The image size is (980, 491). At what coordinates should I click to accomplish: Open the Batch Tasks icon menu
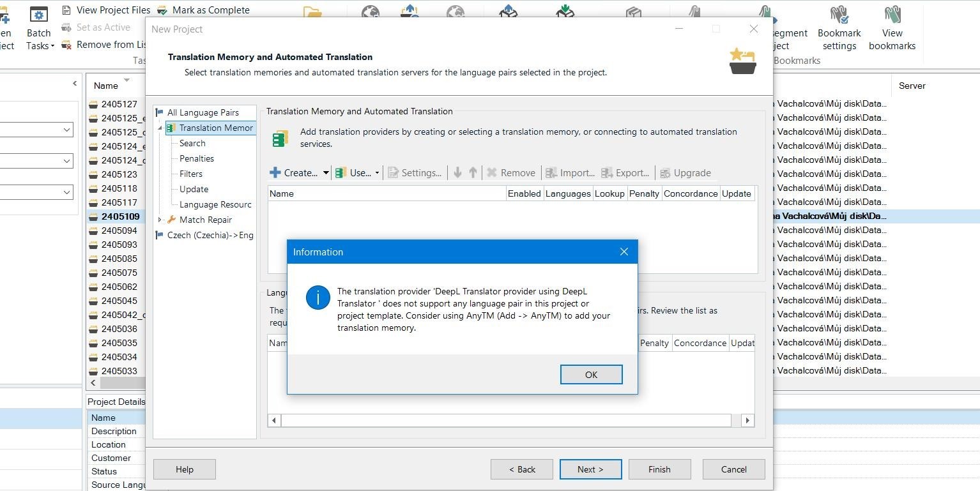pyautogui.click(x=39, y=15)
